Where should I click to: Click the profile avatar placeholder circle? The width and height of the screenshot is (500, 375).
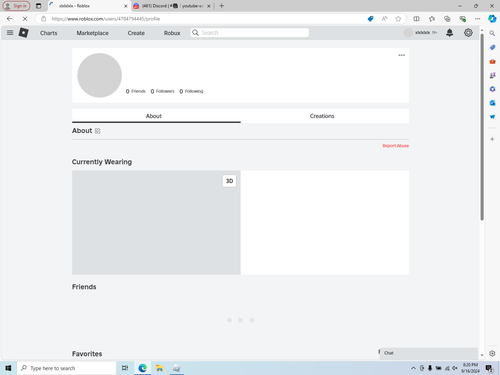tap(99, 75)
